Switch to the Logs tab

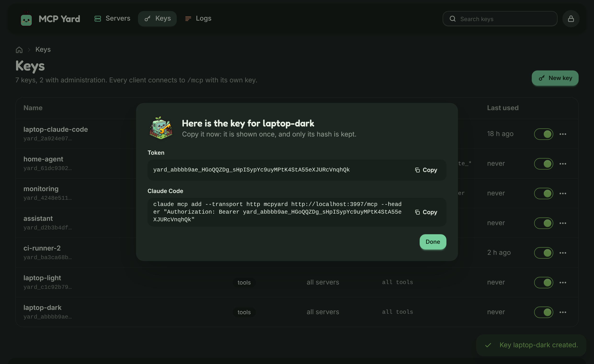click(x=198, y=19)
